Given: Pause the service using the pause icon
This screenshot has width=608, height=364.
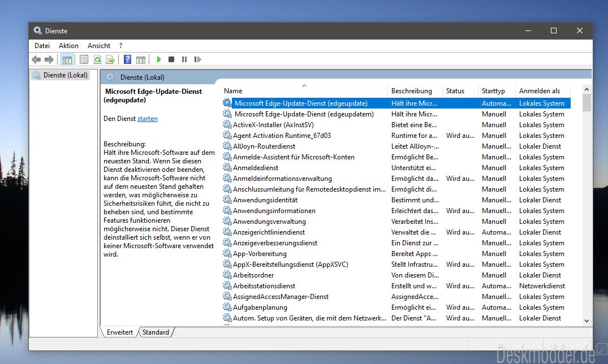Looking at the screenshot, I should [184, 60].
